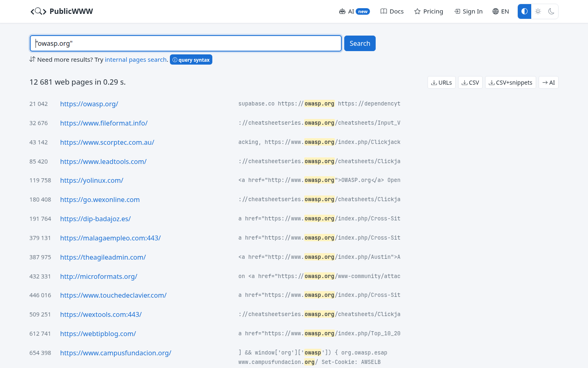Click the rank number 21 042
This screenshot has width=588, height=368.
38,104
